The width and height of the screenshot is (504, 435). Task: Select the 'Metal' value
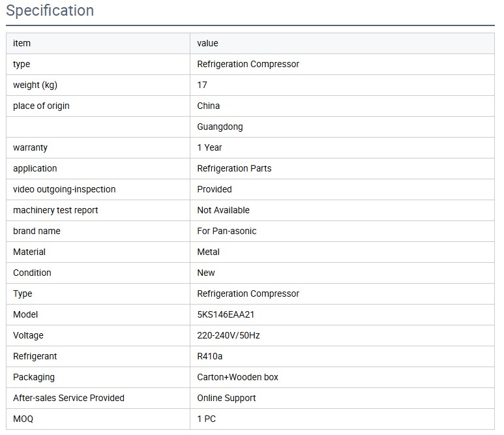point(208,252)
